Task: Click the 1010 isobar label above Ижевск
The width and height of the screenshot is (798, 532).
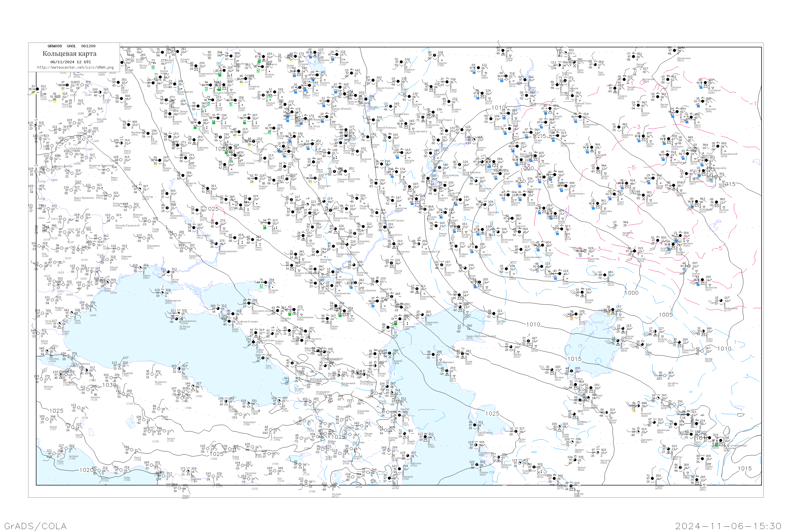Action: tap(498, 107)
